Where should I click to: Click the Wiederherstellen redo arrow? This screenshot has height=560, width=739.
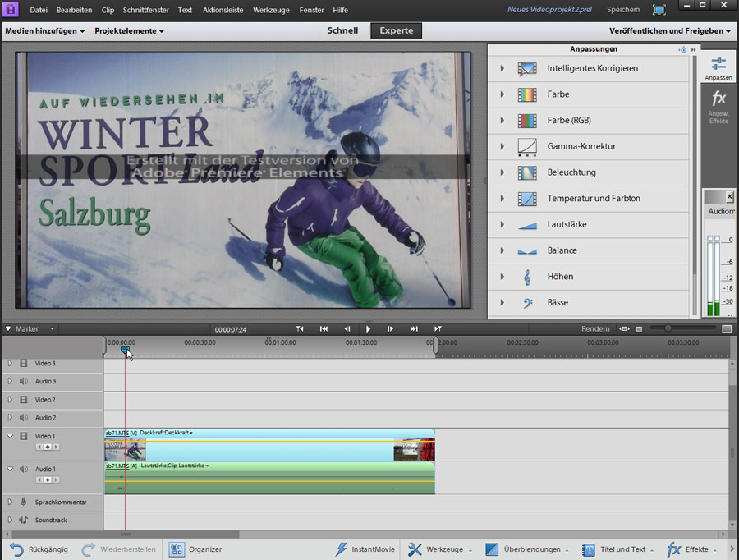[88, 549]
